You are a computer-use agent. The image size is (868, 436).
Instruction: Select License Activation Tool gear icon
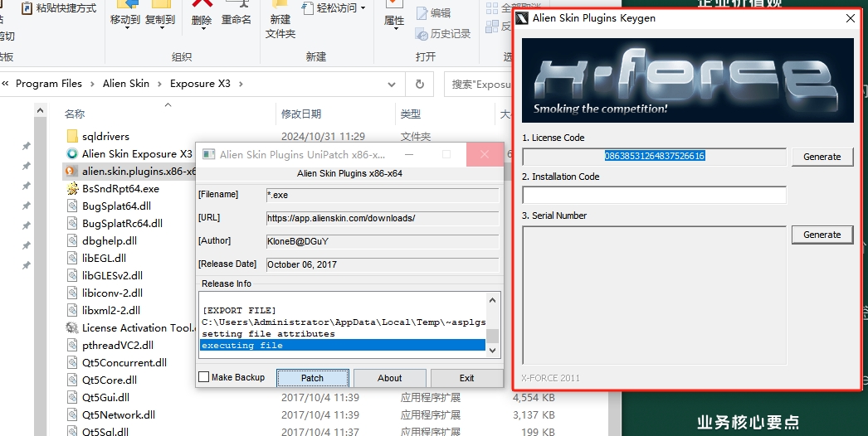click(x=72, y=327)
